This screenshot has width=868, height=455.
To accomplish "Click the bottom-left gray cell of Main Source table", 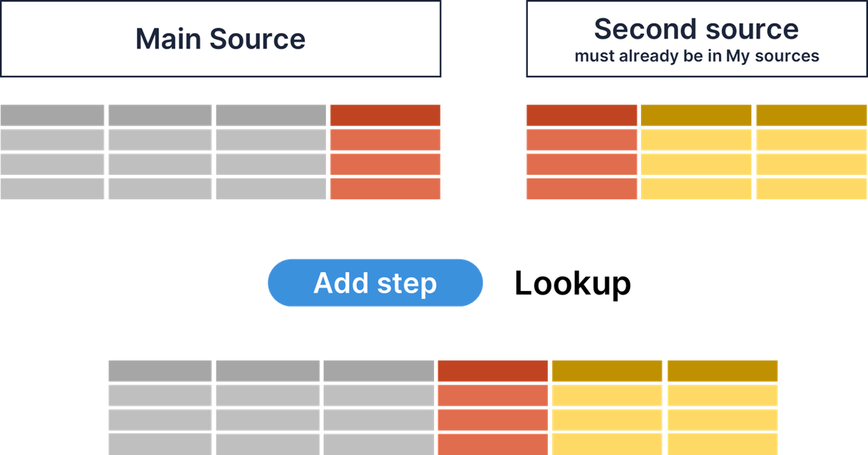I will (52, 188).
